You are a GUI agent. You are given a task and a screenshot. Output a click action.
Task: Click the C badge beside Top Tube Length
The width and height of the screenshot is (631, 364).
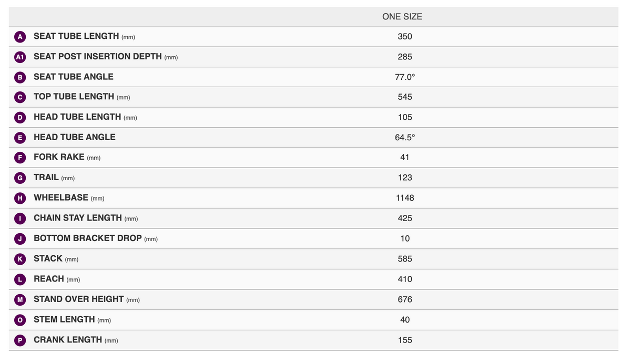click(20, 97)
